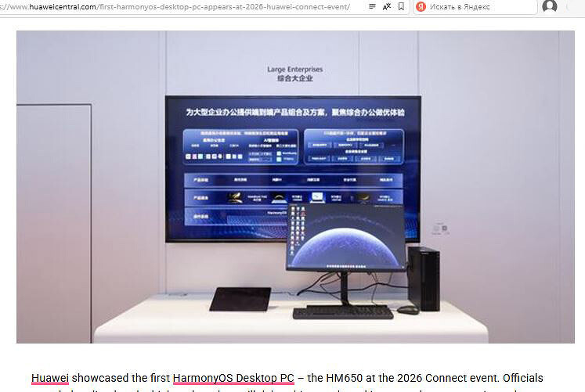The image size is (585, 392).
Task: Click the text "HM650" in the article
Action: click(344, 378)
